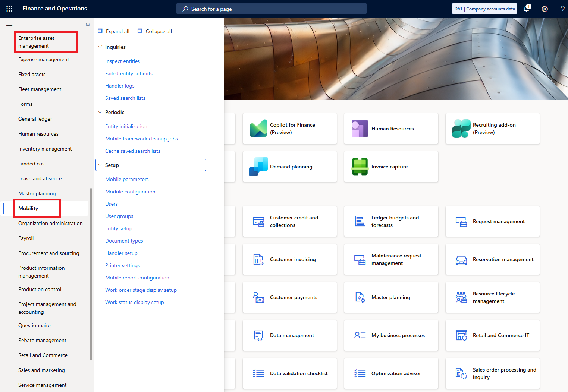568x392 pixels.
Task: Click the Reservation management car icon
Action: (x=461, y=260)
